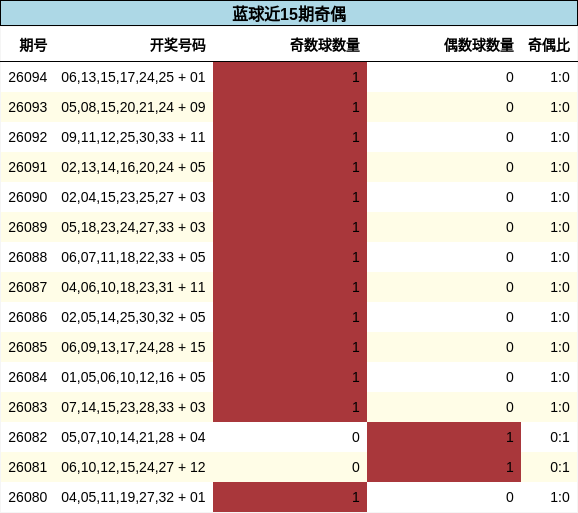The width and height of the screenshot is (578, 513).
Task: Click ratio 0:1 in row 26082
Action: [560, 437]
